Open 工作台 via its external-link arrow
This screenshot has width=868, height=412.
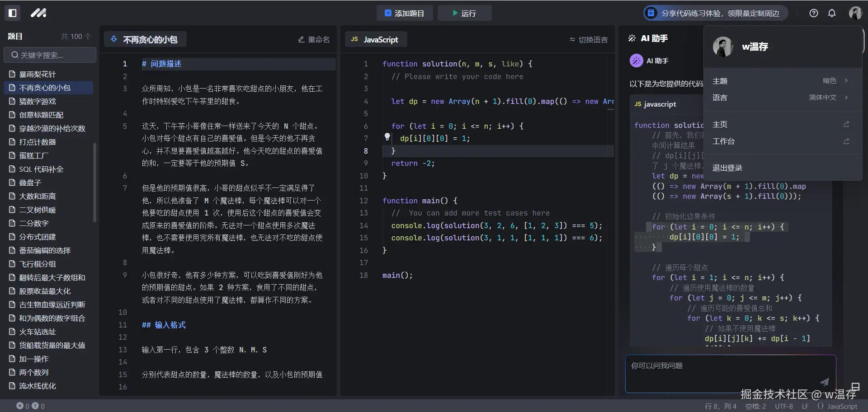(845, 141)
